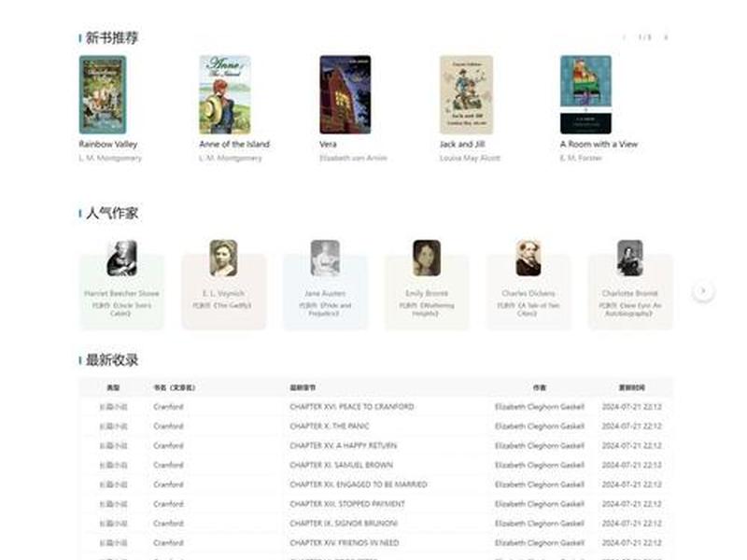The width and height of the screenshot is (747, 560).
Task: Click the 新书推荐 section heading
Action: pyautogui.click(x=112, y=37)
